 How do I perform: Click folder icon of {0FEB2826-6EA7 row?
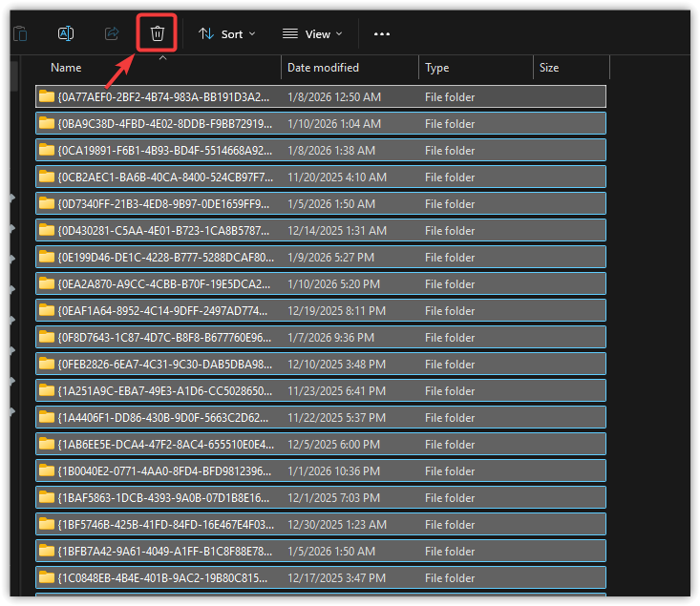tap(47, 364)
